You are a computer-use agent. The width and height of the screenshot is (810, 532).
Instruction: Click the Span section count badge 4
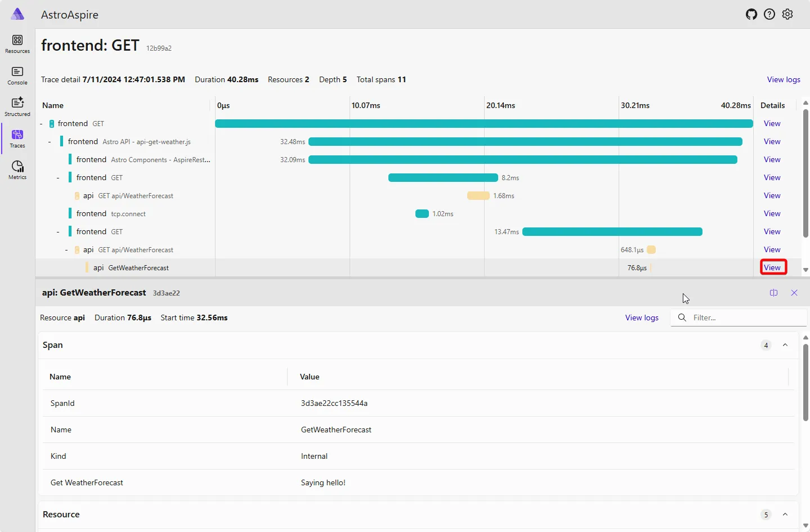coord(766,345)
